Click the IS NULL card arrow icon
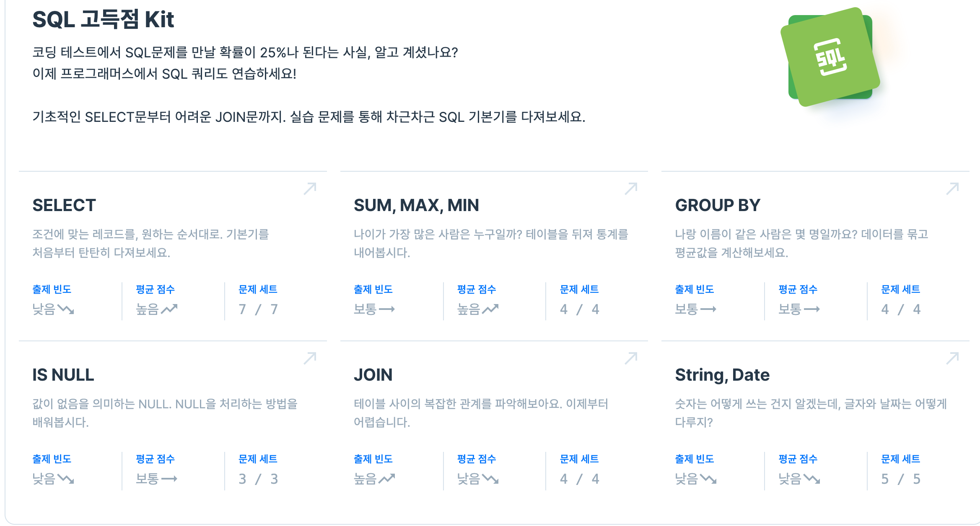The height and width of the screenshot is (526, 980). coord(310,358)
